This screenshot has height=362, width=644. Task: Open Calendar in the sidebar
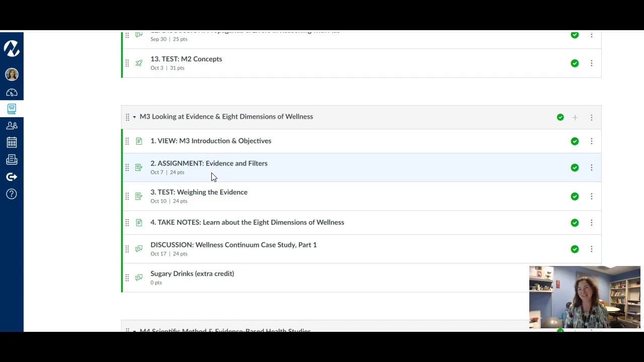tap(12, 143)
